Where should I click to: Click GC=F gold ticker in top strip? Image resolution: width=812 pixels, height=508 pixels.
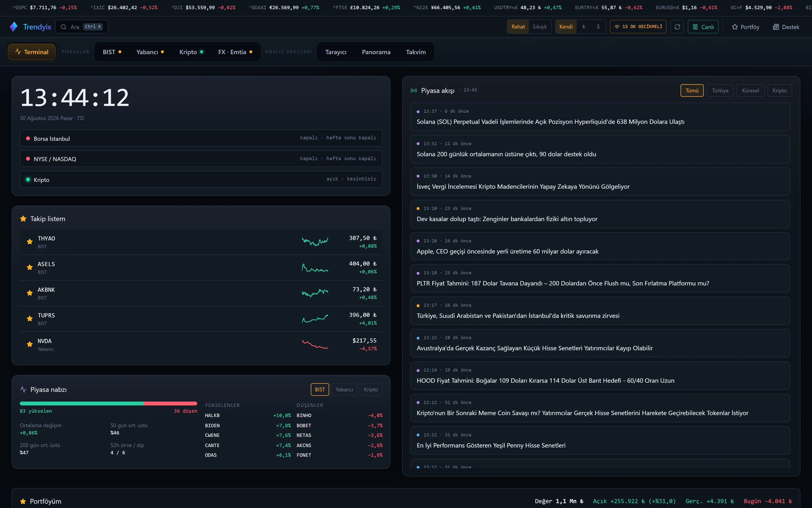coord(761,7)
